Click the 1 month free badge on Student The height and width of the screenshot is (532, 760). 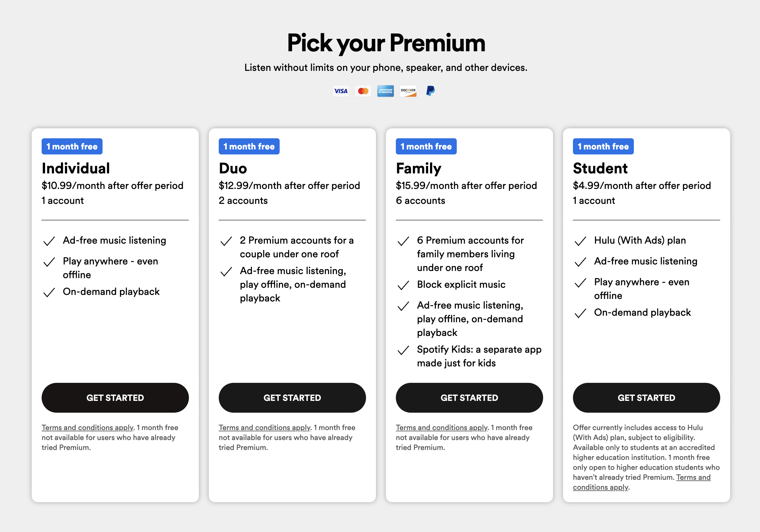coord(603,146)
